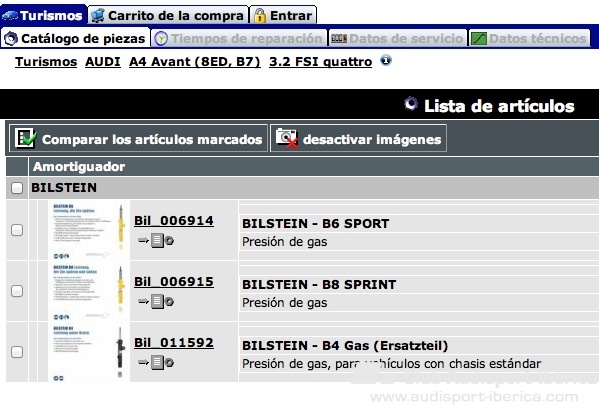Click the AUDI breadcrumb link

(103, 62)
